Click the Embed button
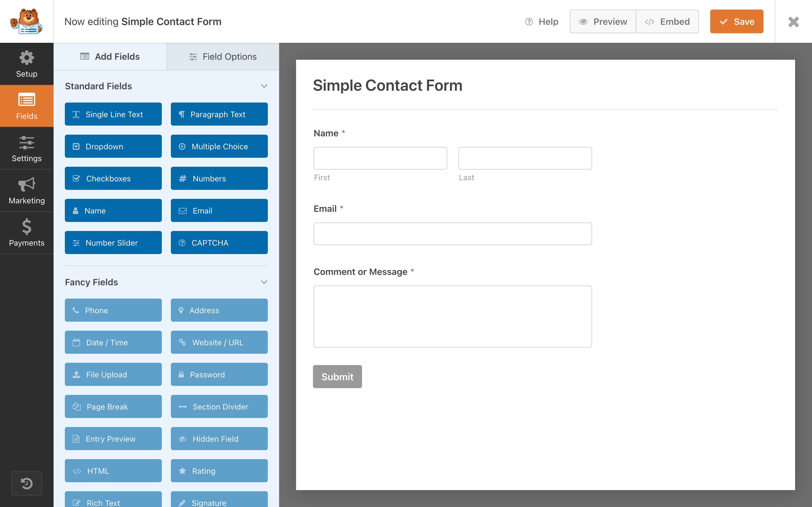Viewport: 812px width, 507px height. 667,22
